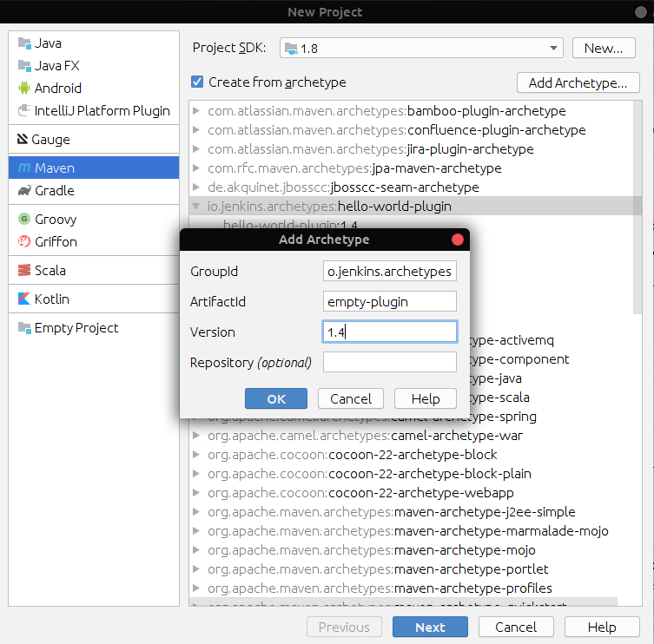Close the Add Archetype dialog via red dot
The image size is (654, 644).
(x=458, y=240)
